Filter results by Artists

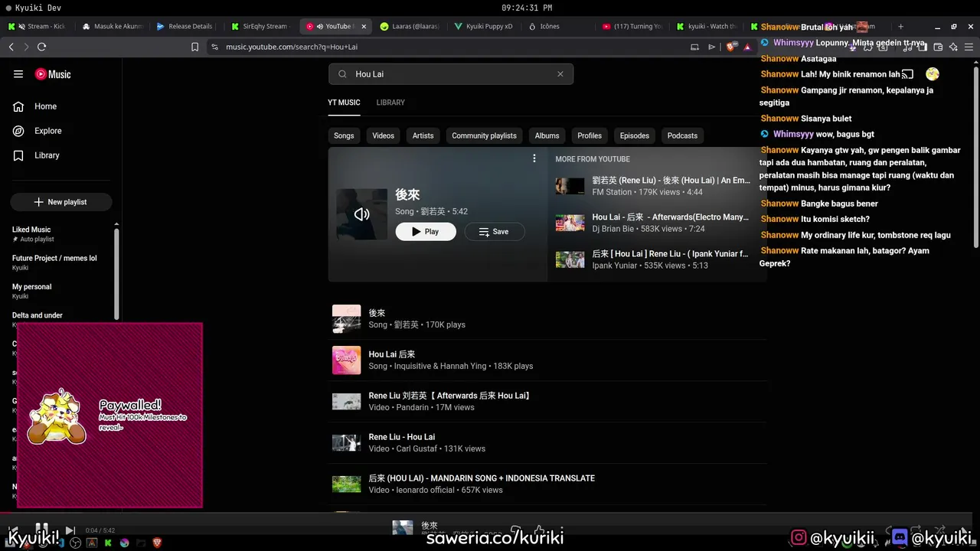(x=423, y=135)
